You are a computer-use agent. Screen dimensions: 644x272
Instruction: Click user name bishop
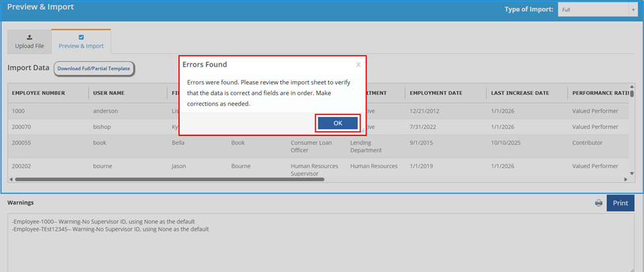pyautogui.click(x=102, y=127)
